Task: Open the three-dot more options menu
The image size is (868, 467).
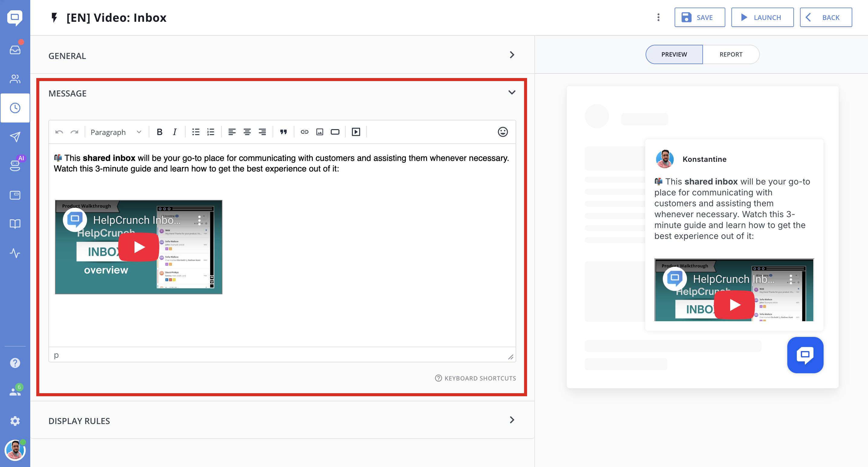Action: pos(658,17)
